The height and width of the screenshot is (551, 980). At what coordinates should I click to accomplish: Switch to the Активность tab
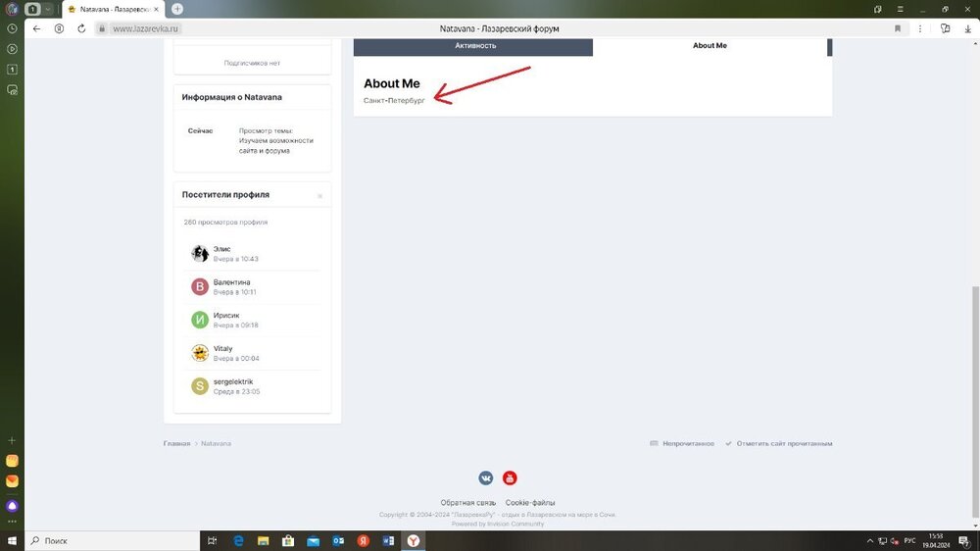pos(475,46)
